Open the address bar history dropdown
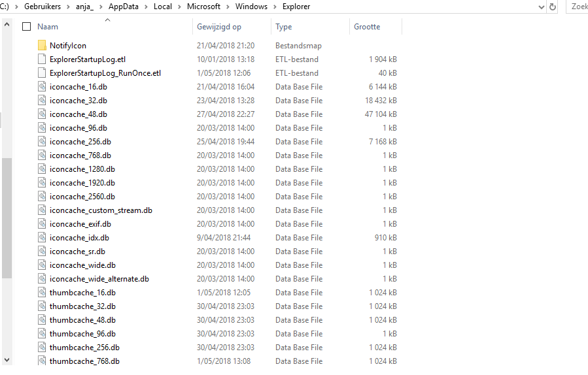 click(x=541, y=7)
